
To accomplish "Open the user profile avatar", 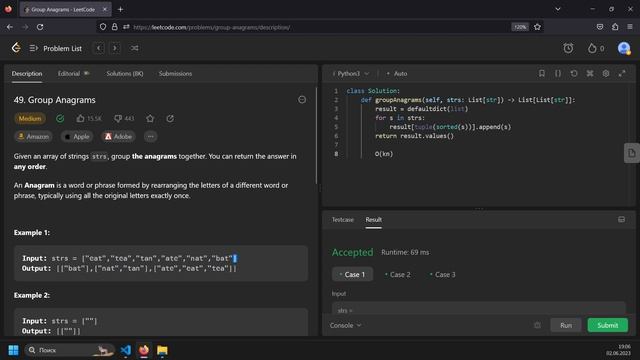I will tap(624, 48).
